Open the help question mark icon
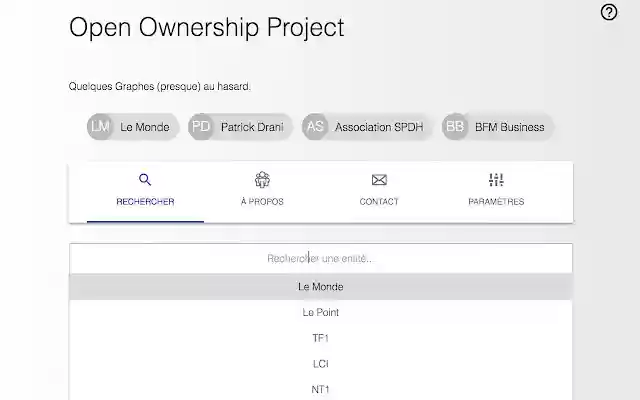Image resolution: width=640 pixels, height=400 pixels. [609, 12]
